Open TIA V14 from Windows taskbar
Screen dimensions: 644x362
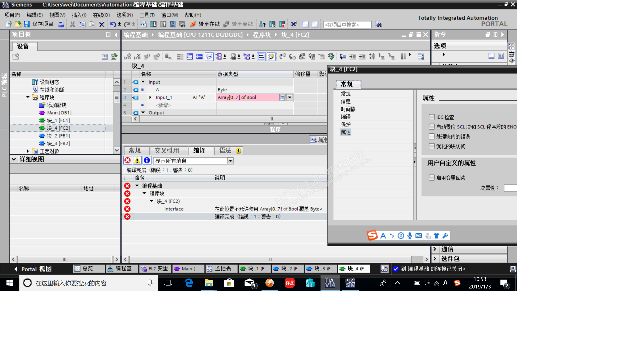(x=330, y=283)
